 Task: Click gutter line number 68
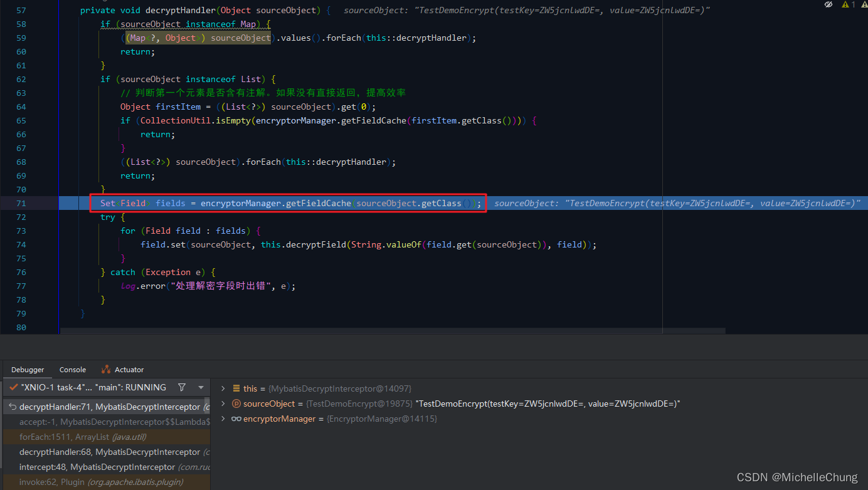tap(21, 162)
